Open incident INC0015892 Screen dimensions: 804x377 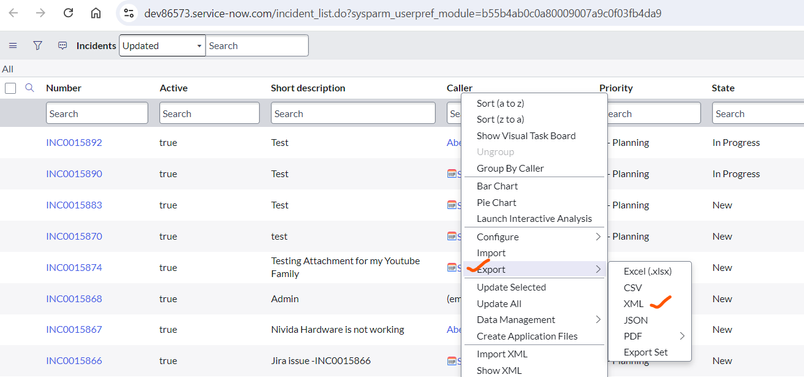coord(74,143)
